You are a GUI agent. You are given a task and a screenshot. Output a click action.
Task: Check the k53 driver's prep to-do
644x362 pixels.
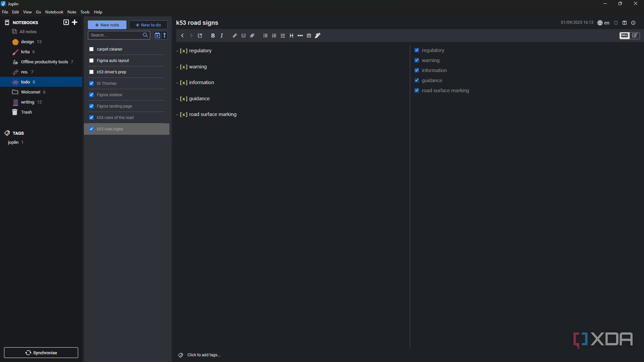pyautogui.click(x=91, y=72)
